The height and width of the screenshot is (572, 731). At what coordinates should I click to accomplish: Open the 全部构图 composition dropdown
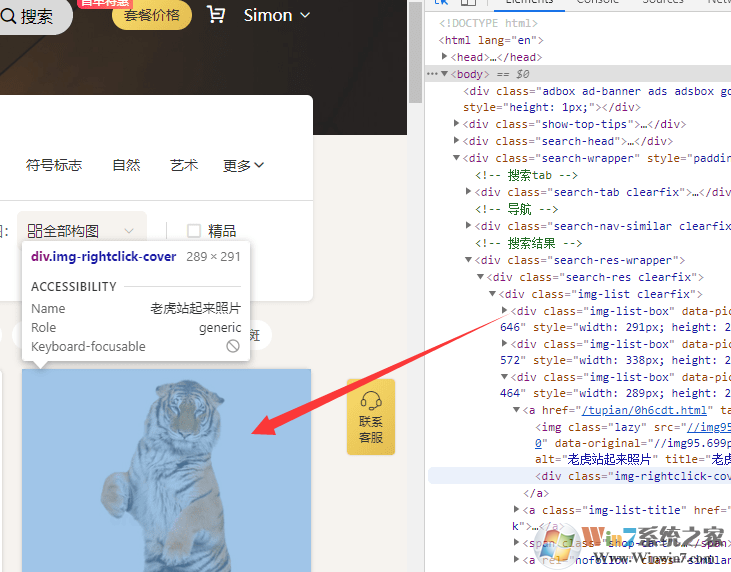(82, 231)
